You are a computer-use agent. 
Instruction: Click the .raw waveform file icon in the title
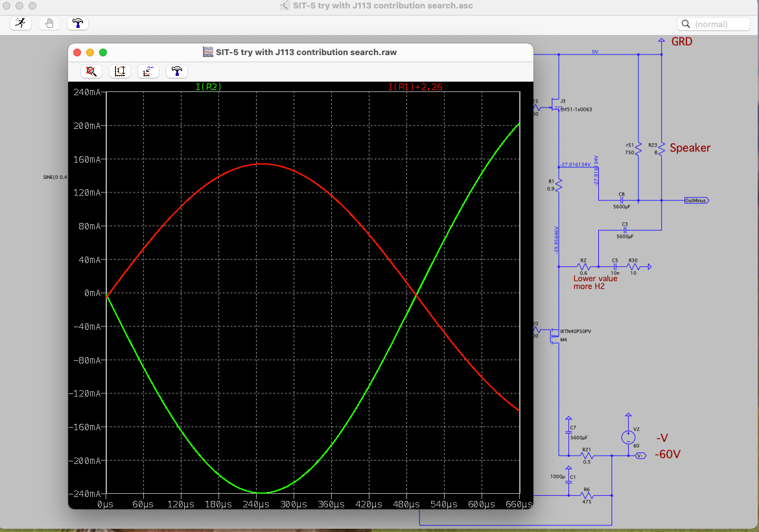pyautogui.click(x=208, y=52)
